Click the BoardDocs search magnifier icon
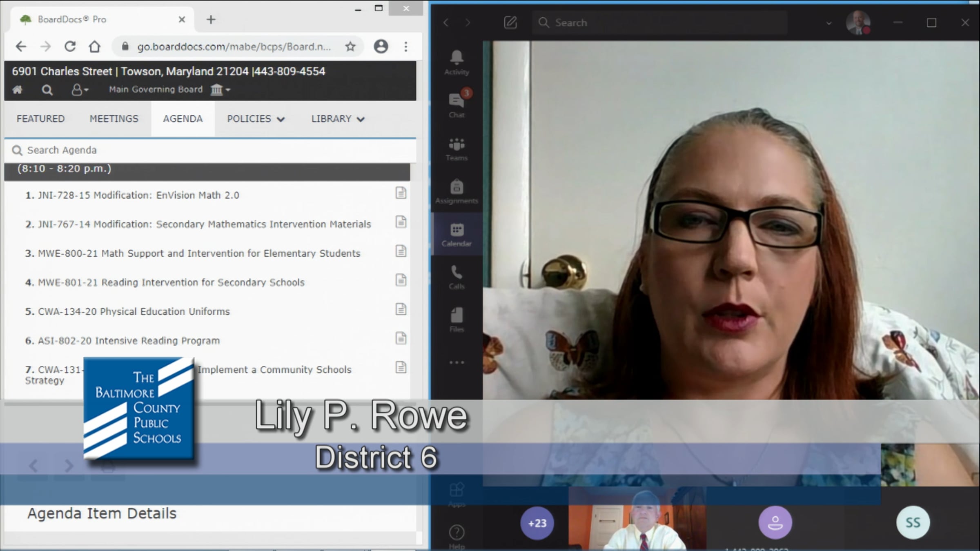This screenshot has height=551, width=980. [x=47, y=89]
